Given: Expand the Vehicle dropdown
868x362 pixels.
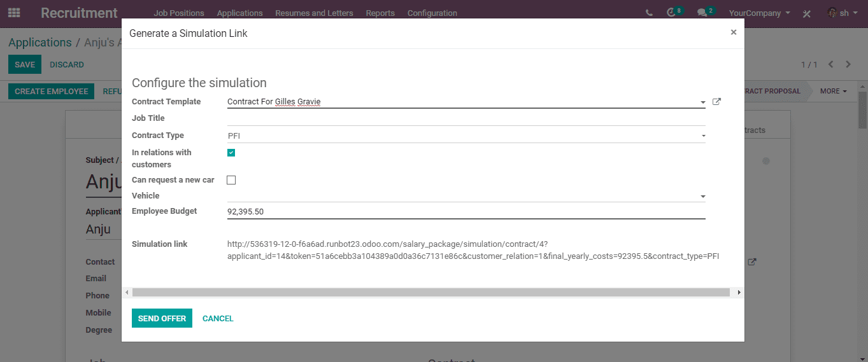Looking at the screenshot, I should pos(703,197).
